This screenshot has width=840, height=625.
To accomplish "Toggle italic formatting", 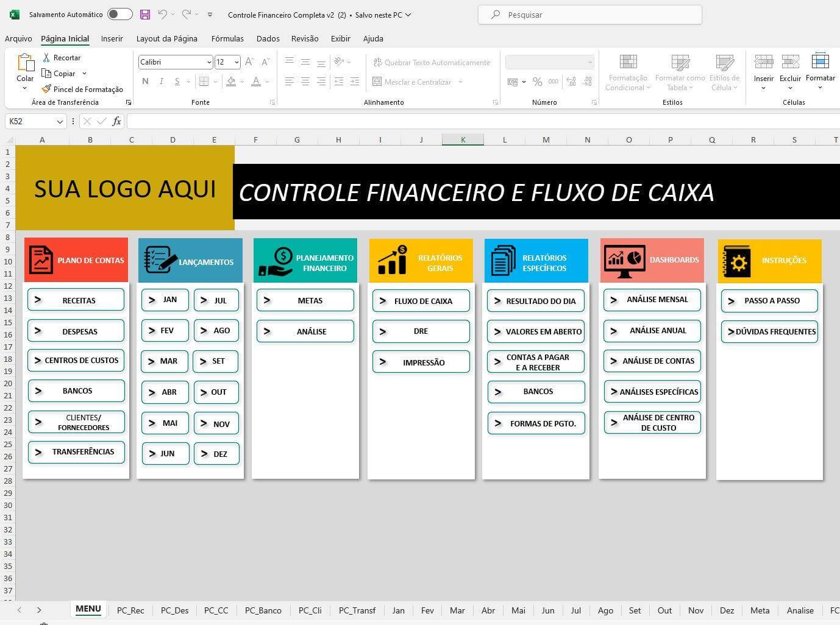I will [x=160, y=81].
